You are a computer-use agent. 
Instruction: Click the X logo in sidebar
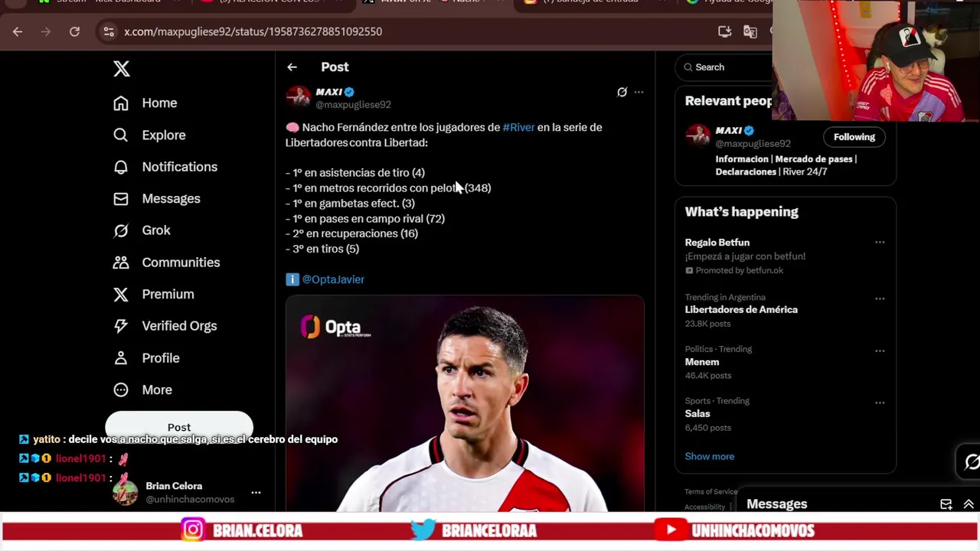point(122,69)
